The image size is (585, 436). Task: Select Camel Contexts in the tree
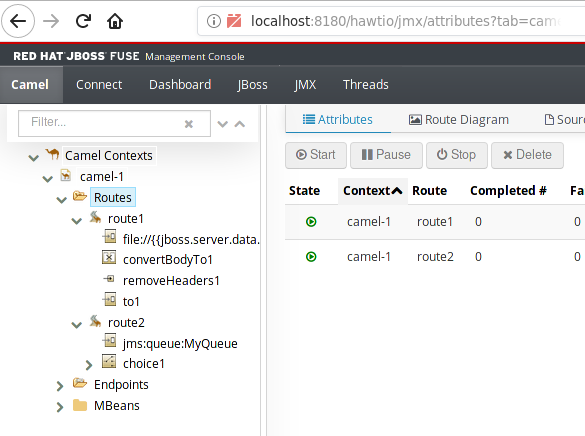(109, 156)
